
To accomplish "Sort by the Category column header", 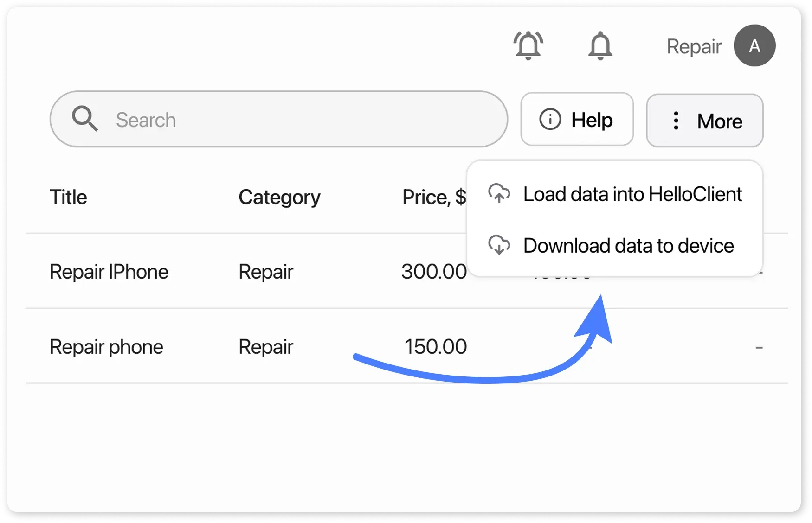I will [279, 197].
